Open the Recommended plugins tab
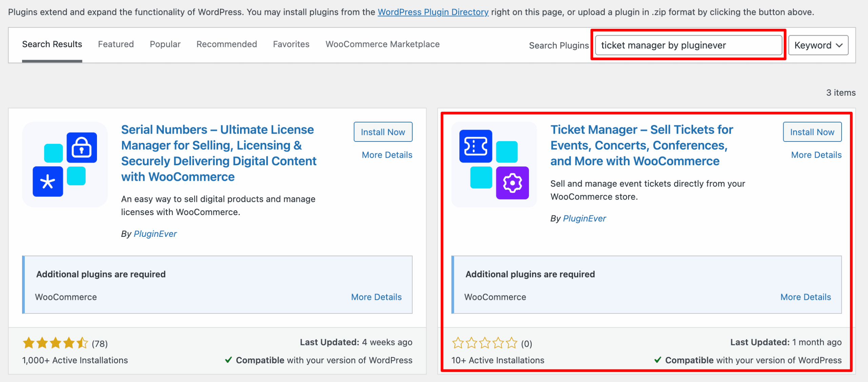 227,44
